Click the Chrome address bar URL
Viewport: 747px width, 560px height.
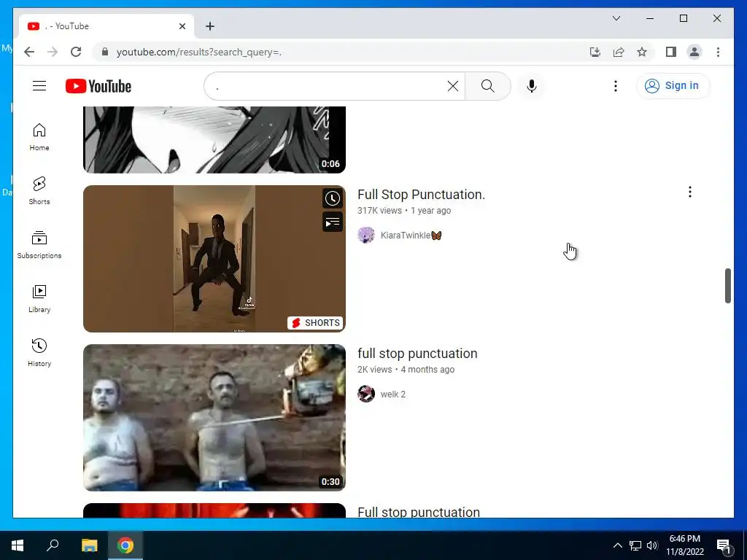198,52
